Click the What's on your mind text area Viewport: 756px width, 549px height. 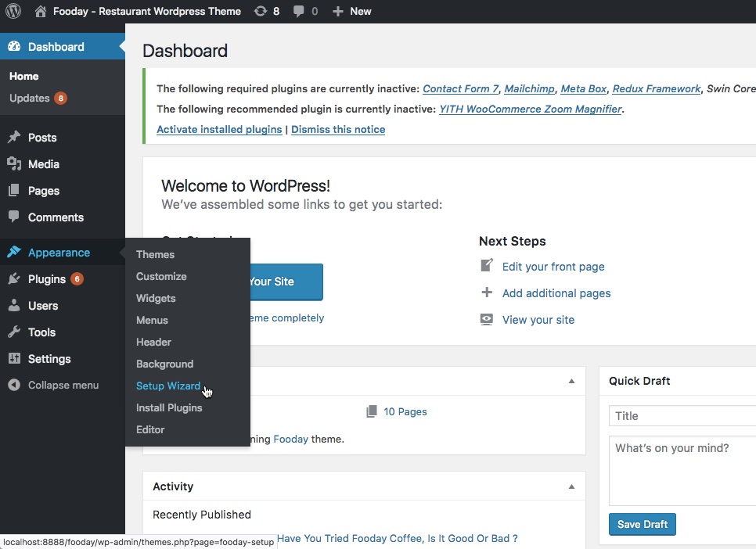click(x=682, y=471)
